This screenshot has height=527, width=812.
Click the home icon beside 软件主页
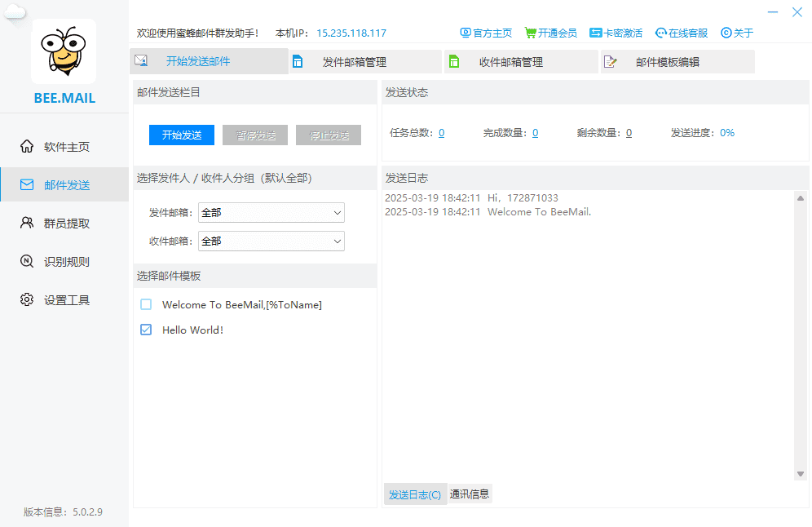[x=27, y=147]
